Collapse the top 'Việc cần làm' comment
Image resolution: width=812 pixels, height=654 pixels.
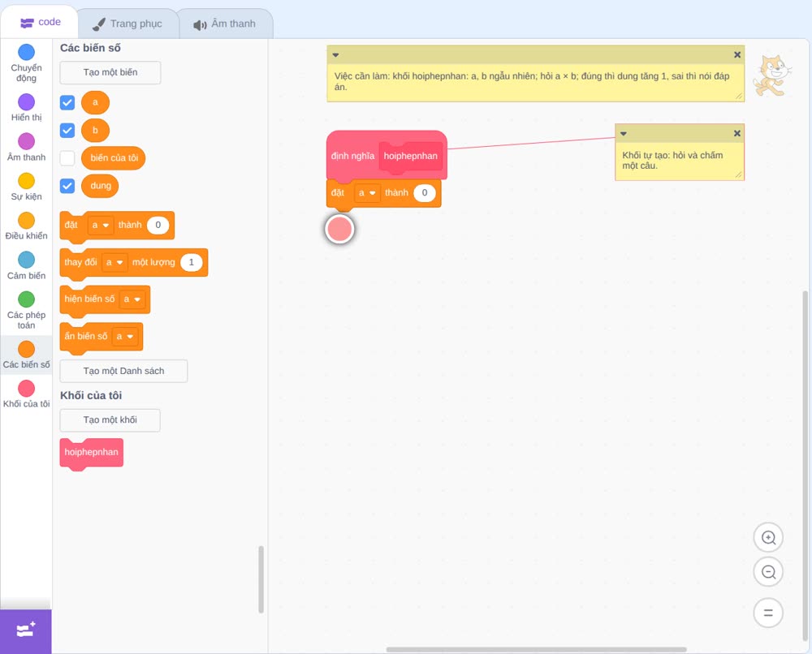(x=335, y=55)
